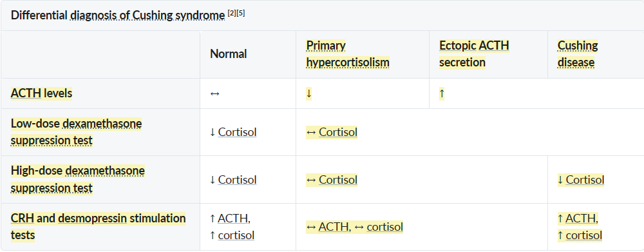The width and height of the screenshot is (644, 252).
Task: Click highlighted 'Cortisol' link in low-dose hypercortisolism cell
Action: (338, 132)
